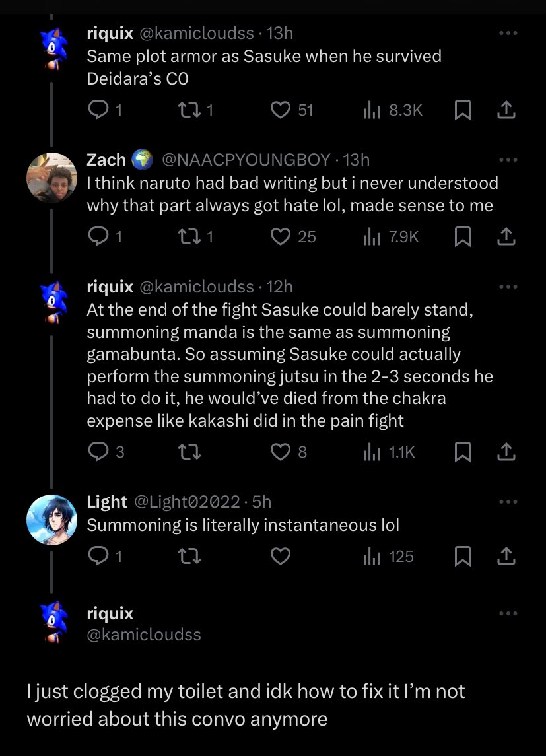Like the tweet with 51 likes

[281, 110]
